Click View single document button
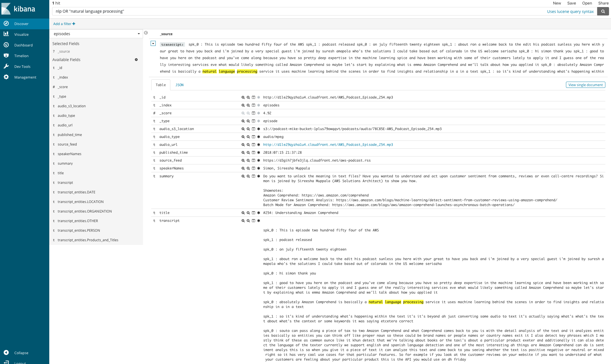The image size is (611, 364). (x=585, y=85)
